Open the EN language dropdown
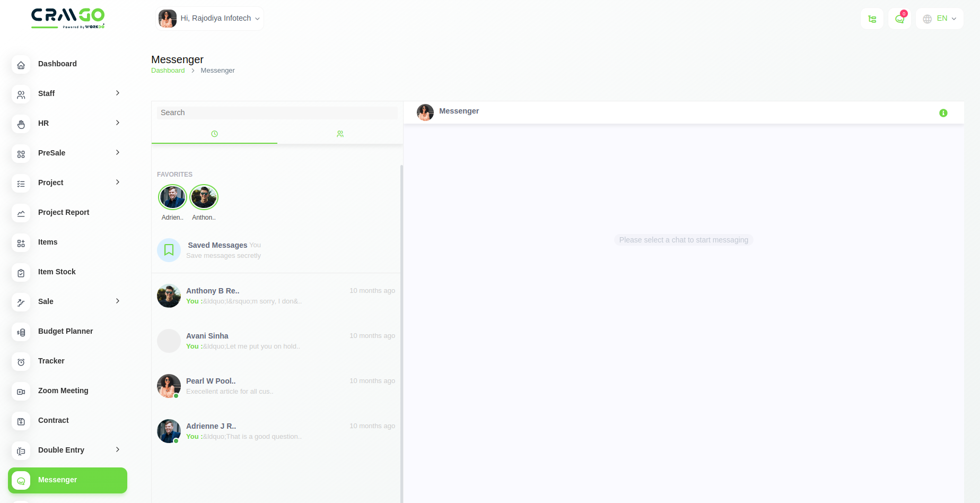The image size is (980, 503). 940,19
